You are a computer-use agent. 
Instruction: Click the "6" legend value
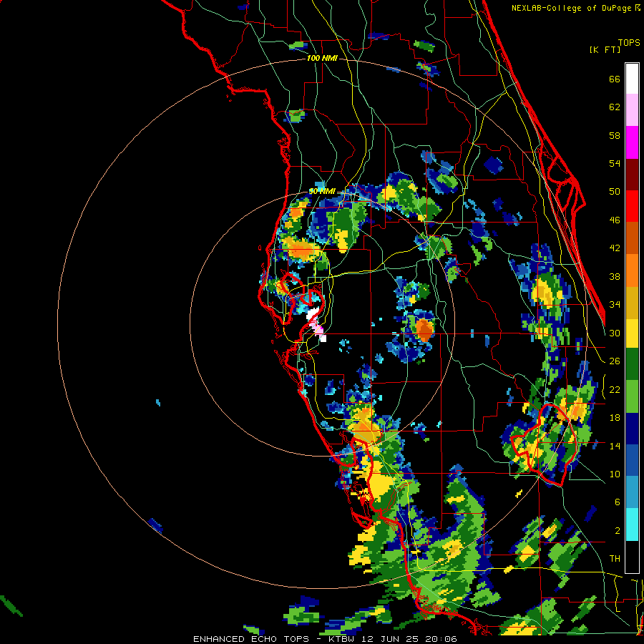coord(618,502)
